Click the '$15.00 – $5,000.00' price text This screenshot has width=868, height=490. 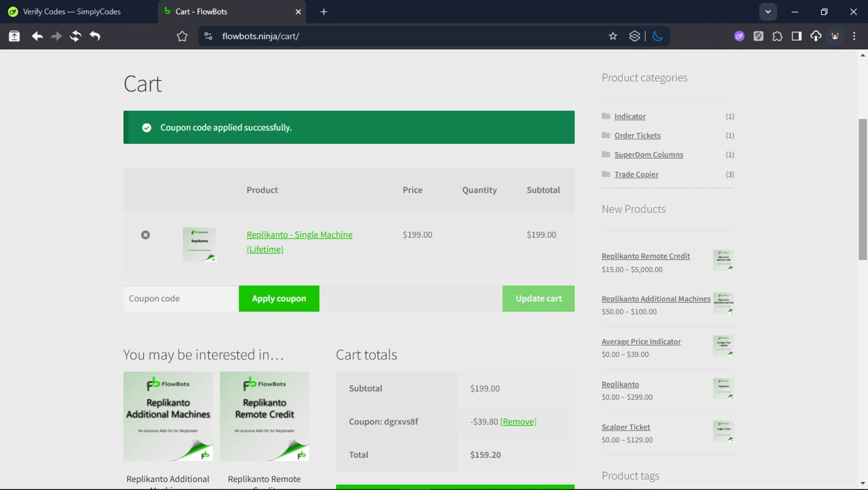tap(632, 270)
